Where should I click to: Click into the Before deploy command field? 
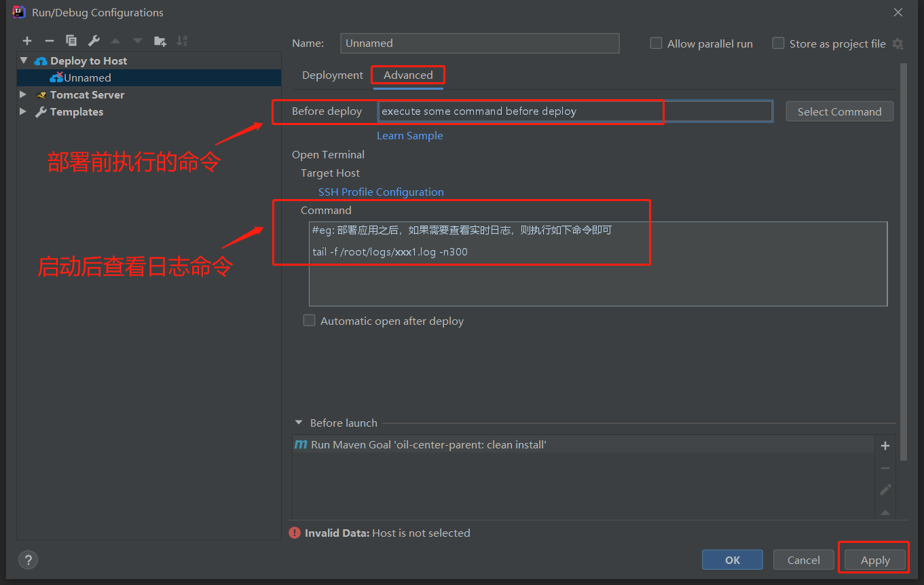[575, 111]
